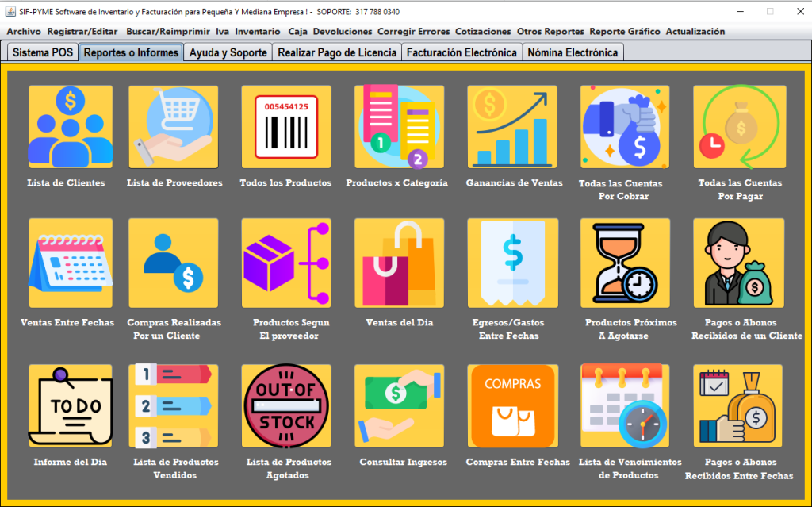Click the Ventas Entre Fechas calendar icon
Image resolution: width=812 pixels, height=507 pixels.
tap(71, 263)
